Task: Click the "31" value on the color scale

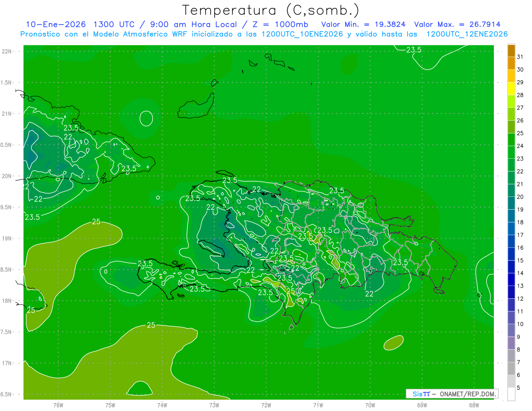Action: (520, 57)
